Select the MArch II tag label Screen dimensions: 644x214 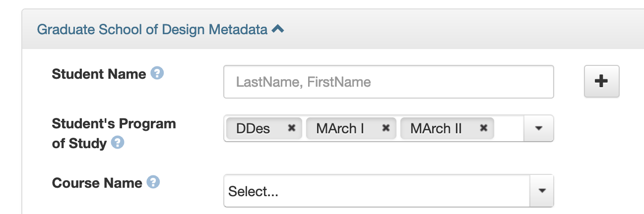coord(436,129)
